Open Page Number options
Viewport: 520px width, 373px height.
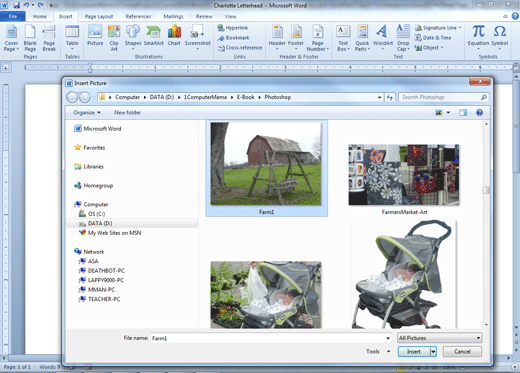(318, 38)
